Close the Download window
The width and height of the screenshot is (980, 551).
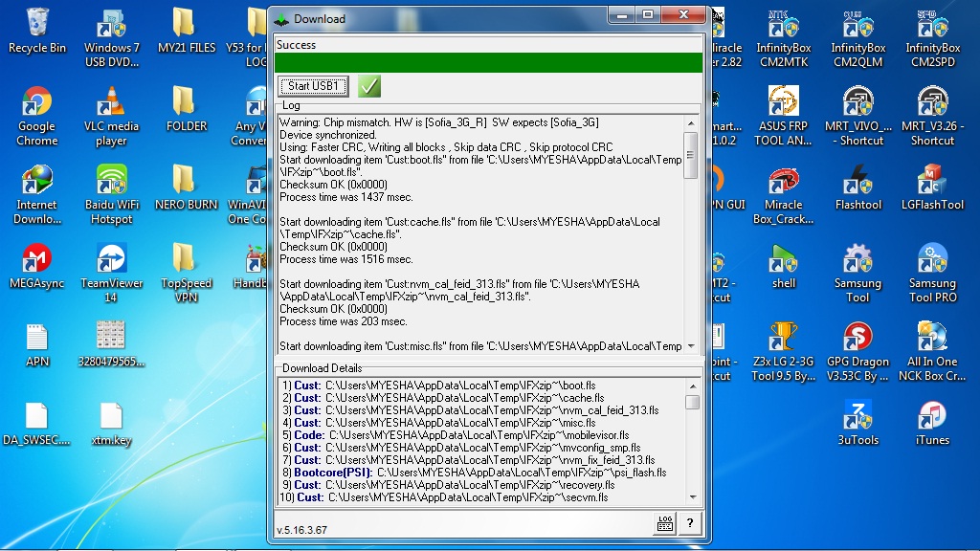click(683, 15)
